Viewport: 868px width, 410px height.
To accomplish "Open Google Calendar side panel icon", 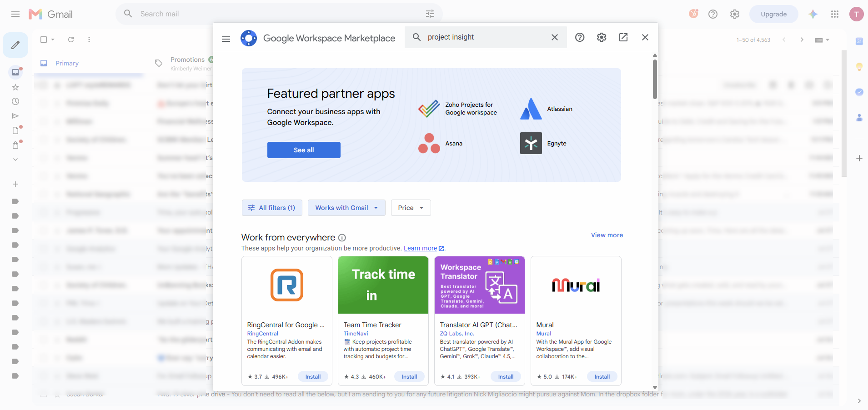I will (x=859, y=41).
